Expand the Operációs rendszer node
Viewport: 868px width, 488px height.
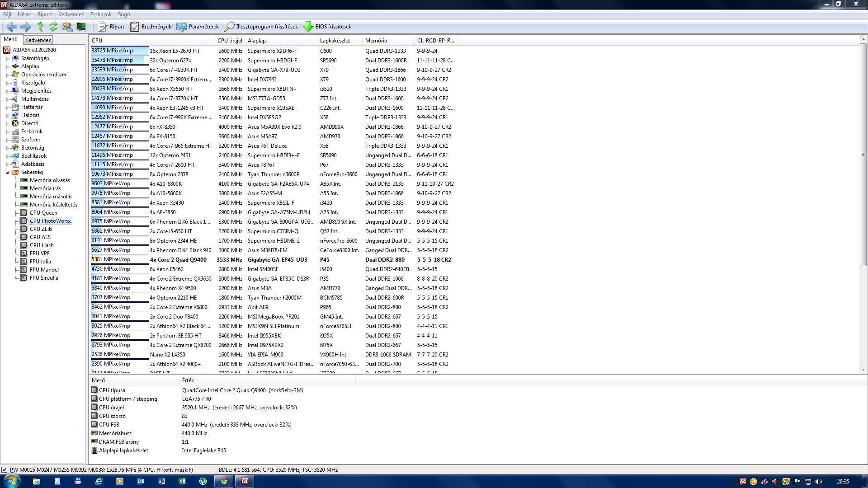(x=8, y=75)
